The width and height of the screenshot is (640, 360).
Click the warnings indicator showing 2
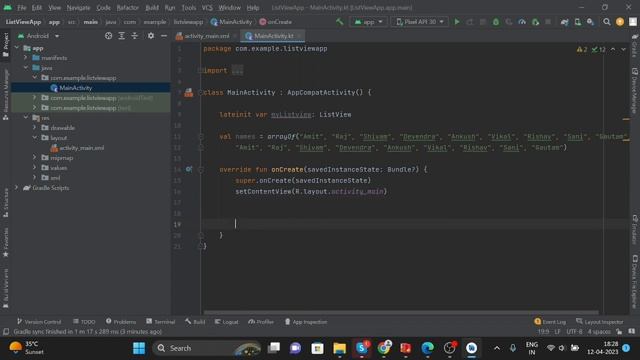582,49
